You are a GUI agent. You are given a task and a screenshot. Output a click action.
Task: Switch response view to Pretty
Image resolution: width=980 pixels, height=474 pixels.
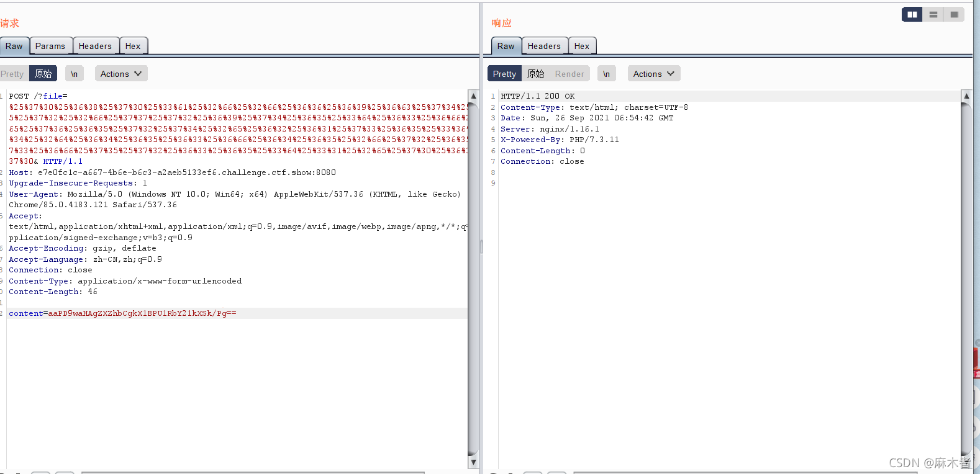504,74
